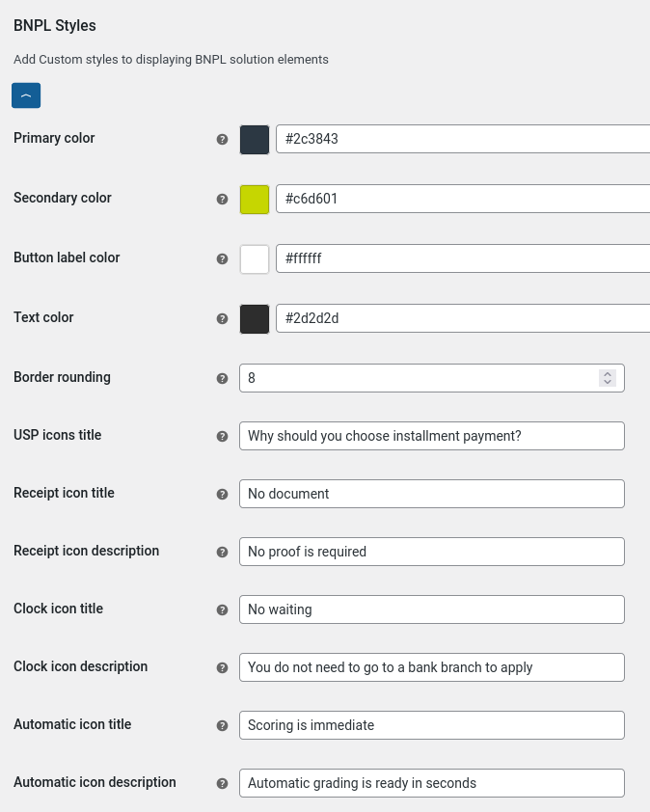Focus the Primary color hex field
The width and height of the screenshot is (650, 812).
[x=463, y=139]
